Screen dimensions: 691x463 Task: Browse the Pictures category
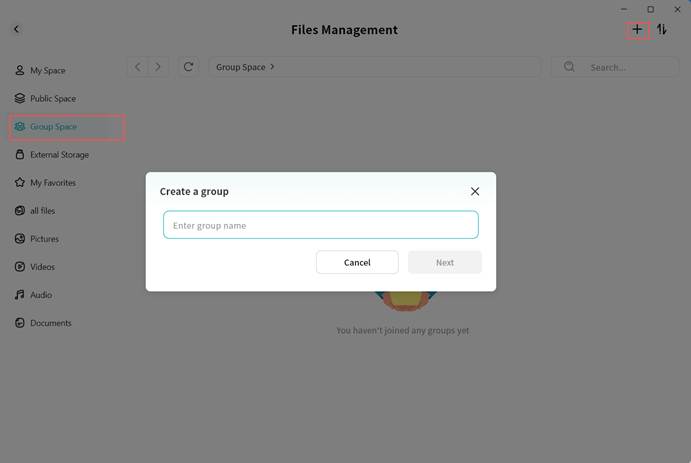(x=44, y=239)
